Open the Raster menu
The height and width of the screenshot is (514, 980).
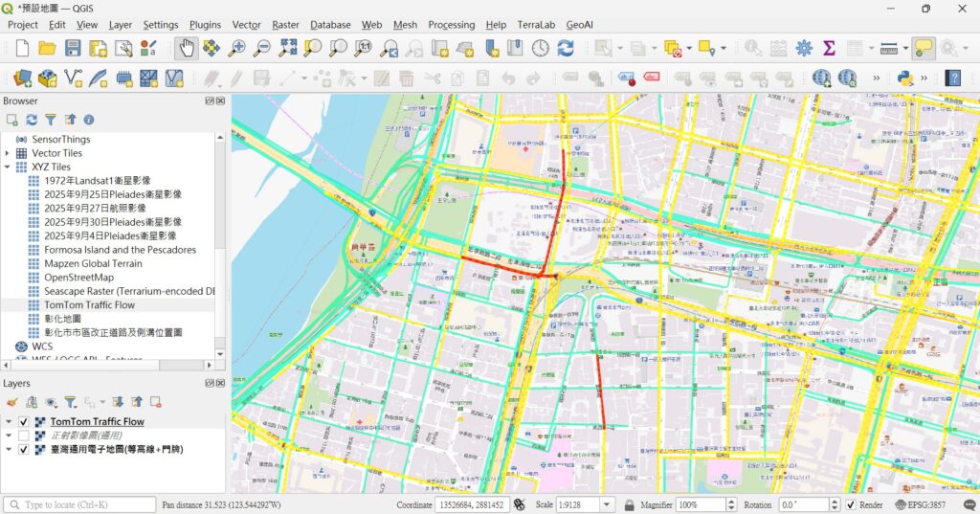[285, 24]
